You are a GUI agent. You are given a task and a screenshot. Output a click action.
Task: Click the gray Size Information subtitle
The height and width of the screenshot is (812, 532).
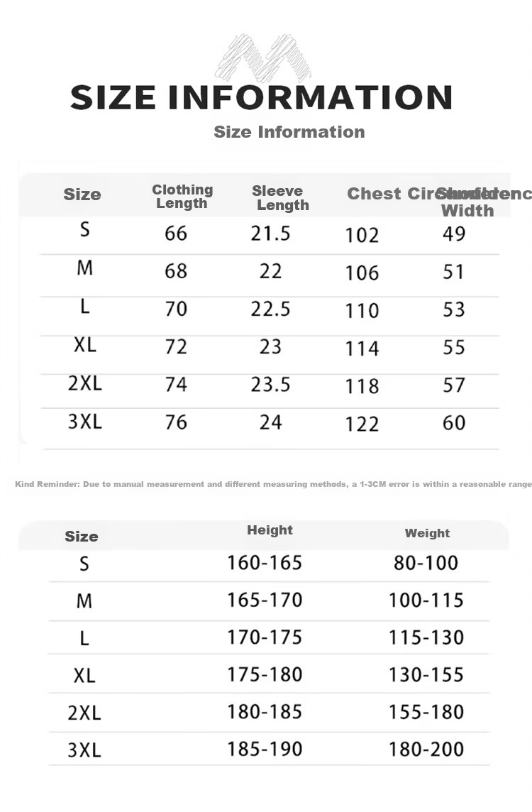pyautogui.click(x=289, y=131)
